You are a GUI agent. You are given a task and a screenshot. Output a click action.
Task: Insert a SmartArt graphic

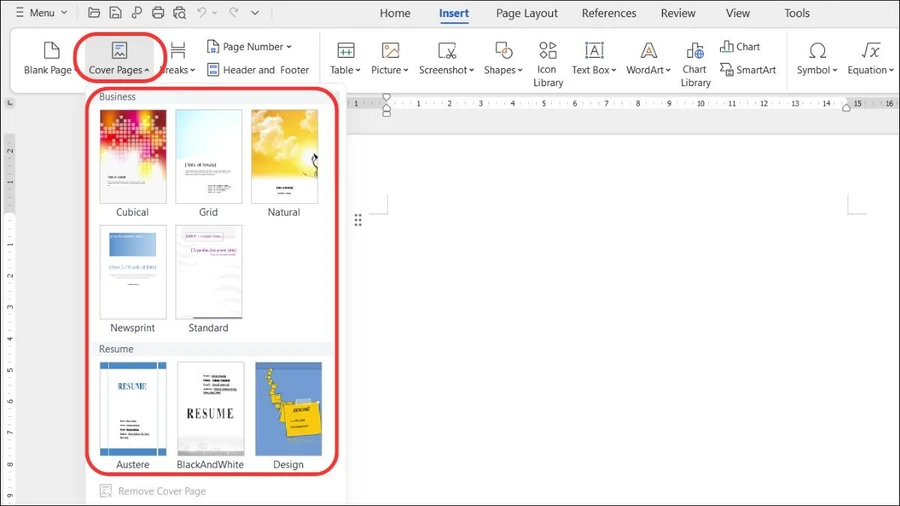pos(748,70)
